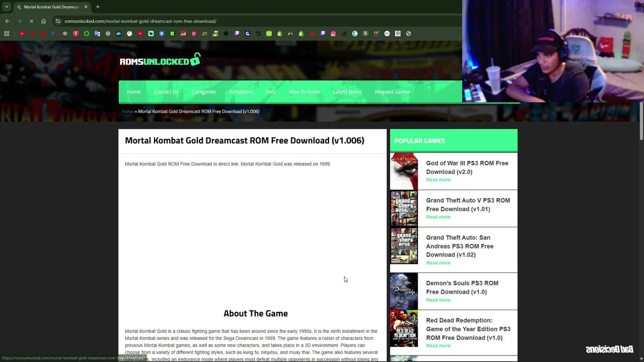Stop loading the page with X button
644x362 pixels.
click(x=31, y=21)
